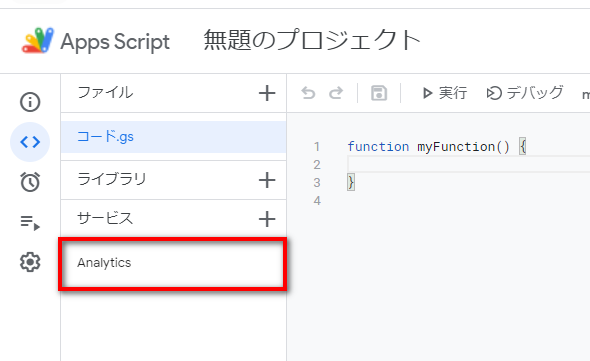Screen dimensions: 590x361
Task: Place cursor on empty line 2
Action: (x=468, y=165)
